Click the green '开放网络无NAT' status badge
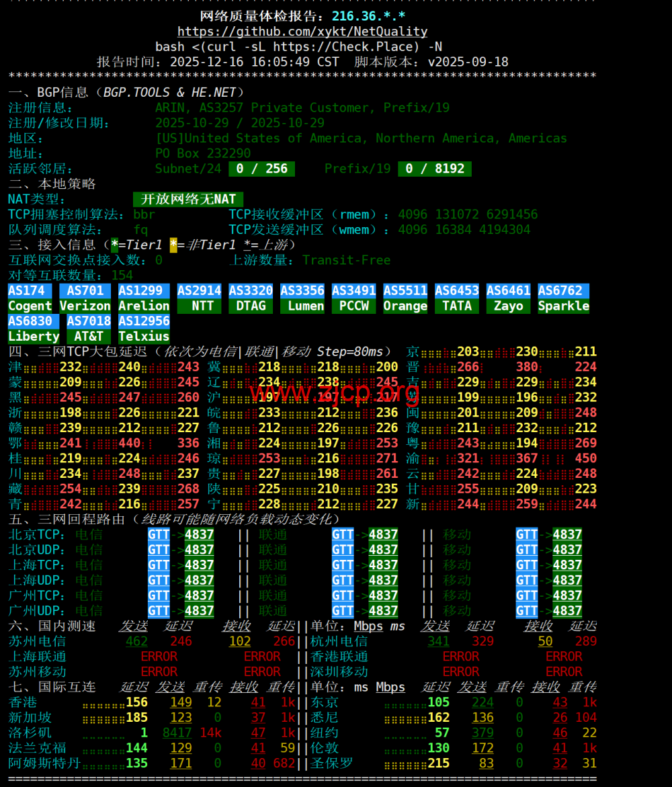Viewport: 672px width, 787px height. tap(188, 199)
